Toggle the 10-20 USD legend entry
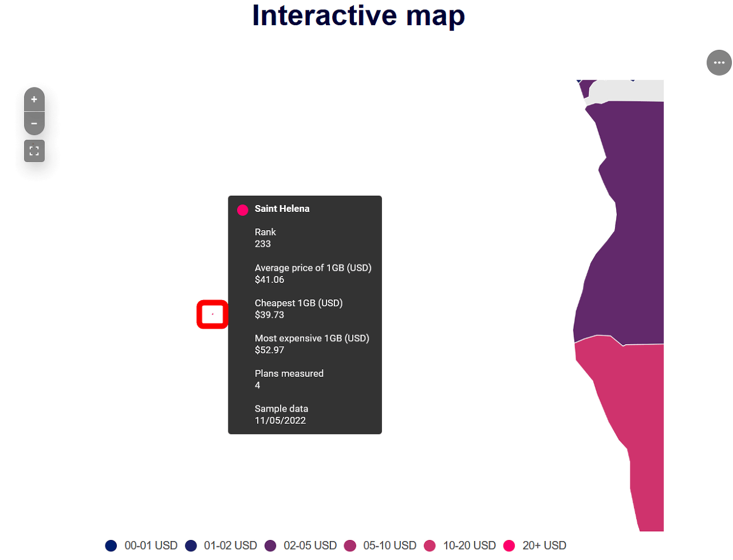Screen dimensions: 733x560 [x=460, y=546]
